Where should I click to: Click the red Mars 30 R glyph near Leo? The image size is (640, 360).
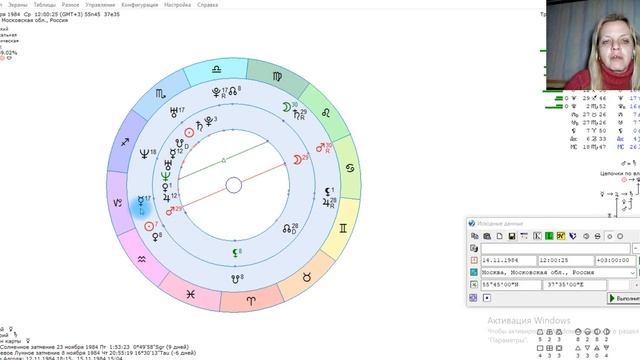point(321,148)
